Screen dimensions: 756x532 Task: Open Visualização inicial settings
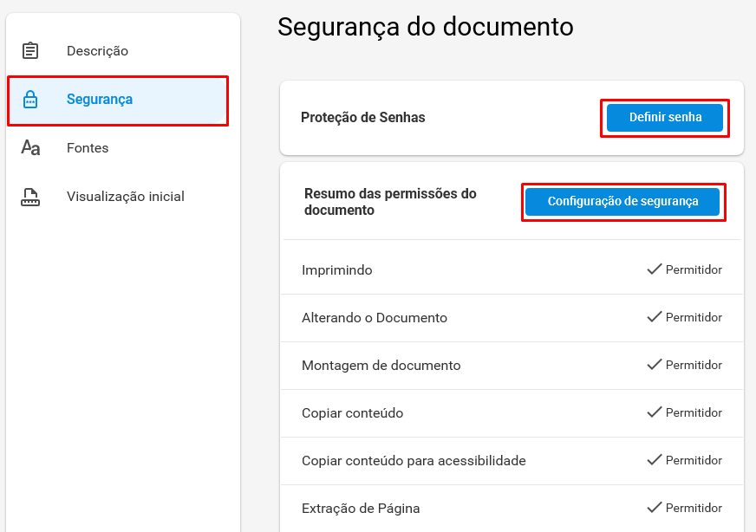coord(126,197)
